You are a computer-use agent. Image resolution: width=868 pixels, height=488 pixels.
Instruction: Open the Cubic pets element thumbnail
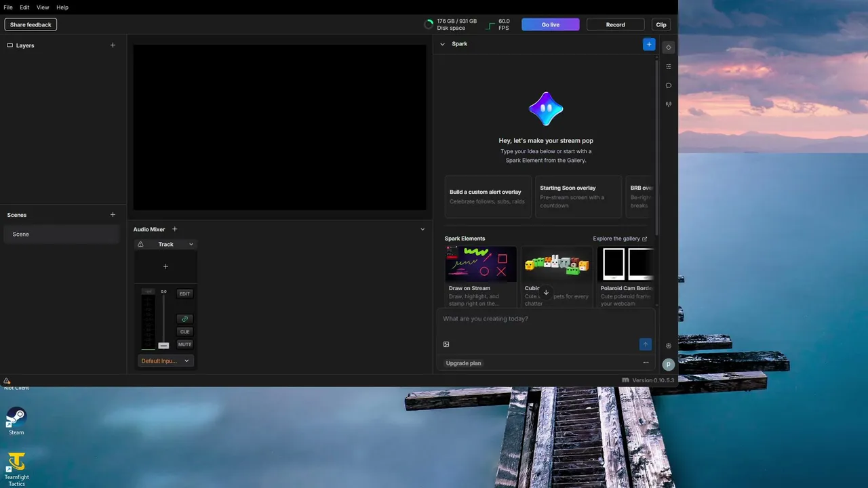[557, 264]
